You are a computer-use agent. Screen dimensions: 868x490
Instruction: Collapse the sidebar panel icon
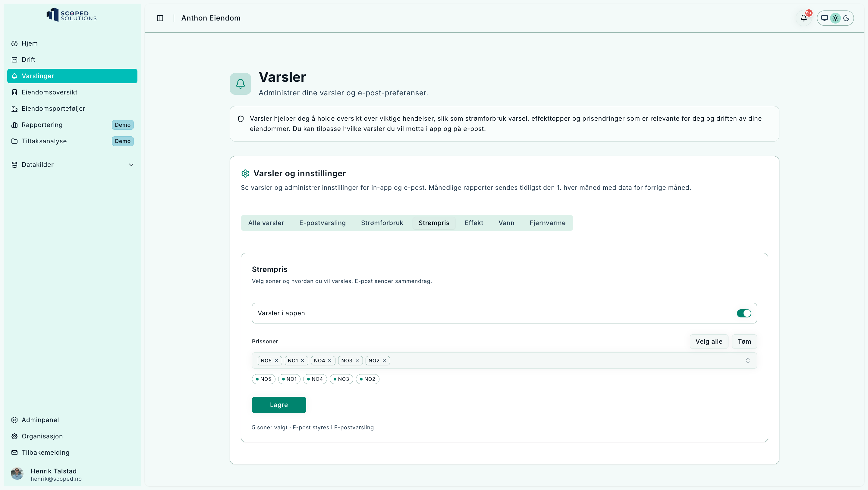point(160,18)
